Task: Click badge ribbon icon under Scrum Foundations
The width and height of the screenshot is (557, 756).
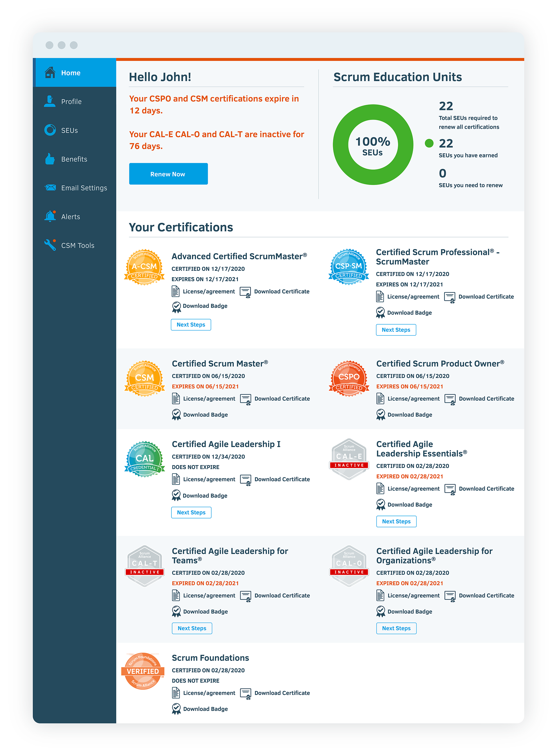Action: 176,709
